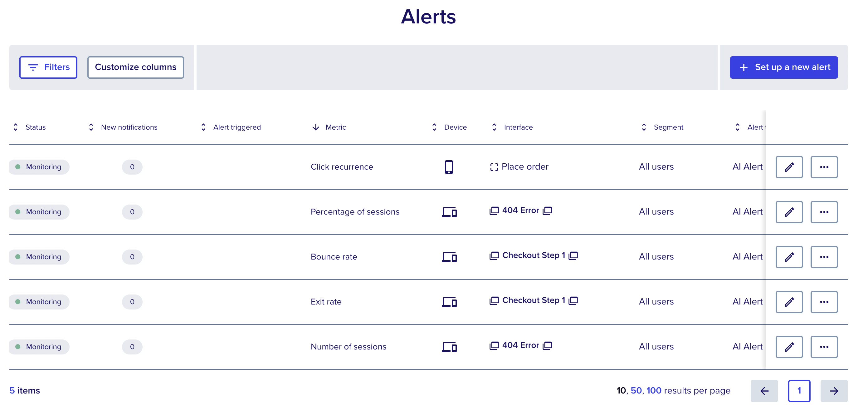868x406 pixels.
Task: Show 100 results per page
Action: pyautogui.click(x=653, y=390)
